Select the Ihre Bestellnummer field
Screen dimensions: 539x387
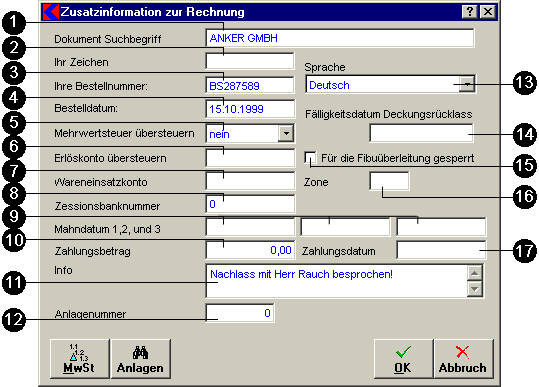250,85
